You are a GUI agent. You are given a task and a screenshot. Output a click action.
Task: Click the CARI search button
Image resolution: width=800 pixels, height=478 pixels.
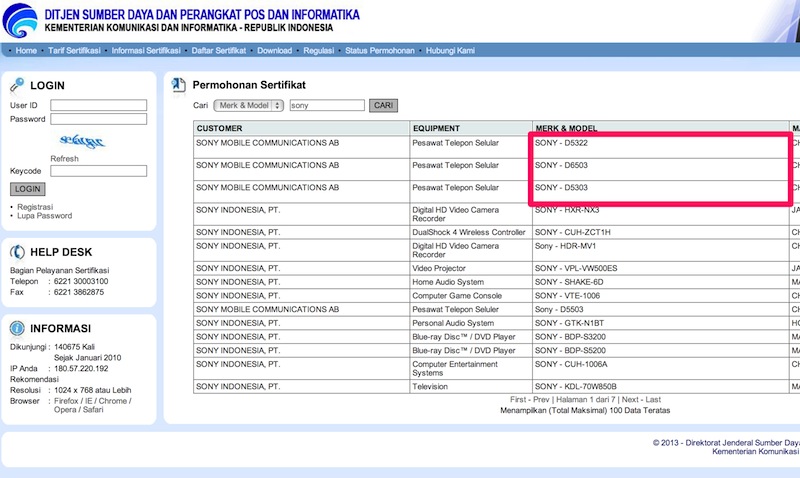pos(383,106)
